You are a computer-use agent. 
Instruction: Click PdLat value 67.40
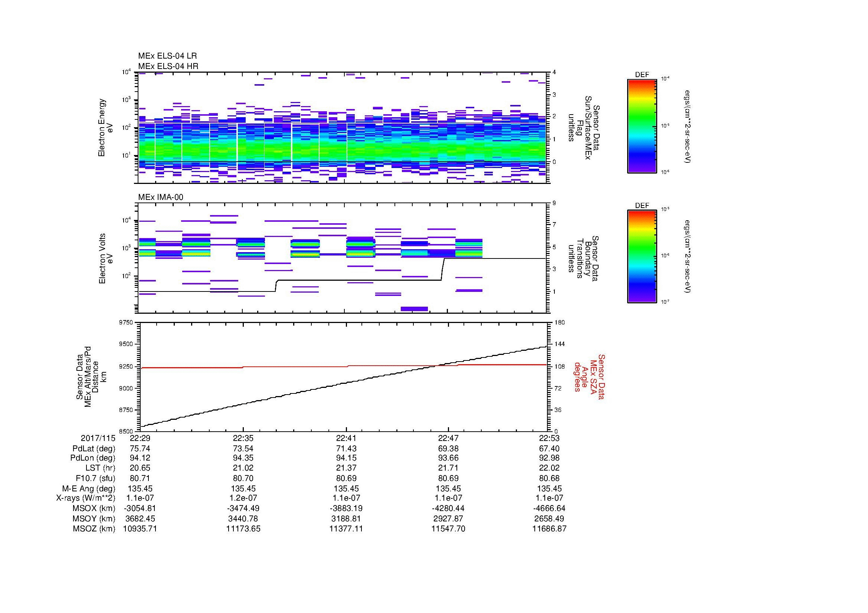[549, 449]
